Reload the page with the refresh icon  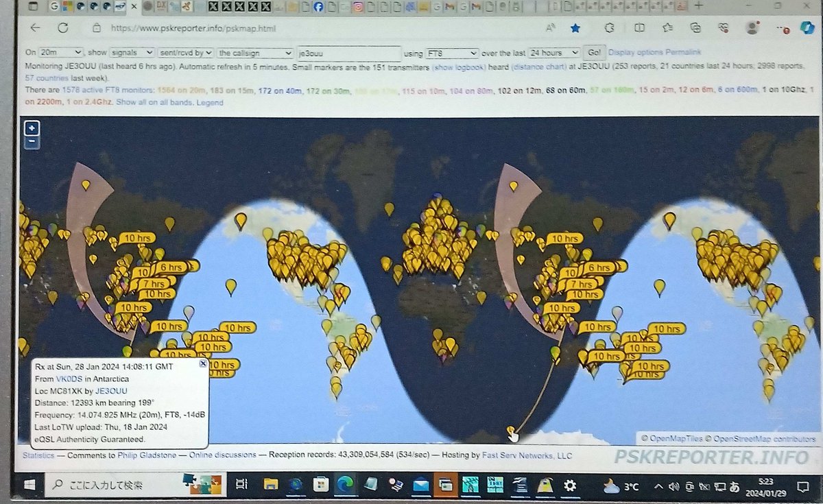63,28
